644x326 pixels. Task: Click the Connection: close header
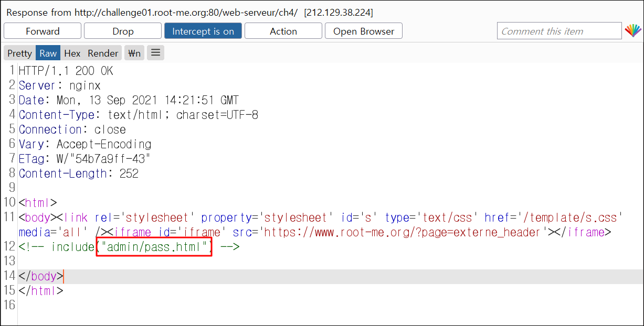tap(72, 129)
